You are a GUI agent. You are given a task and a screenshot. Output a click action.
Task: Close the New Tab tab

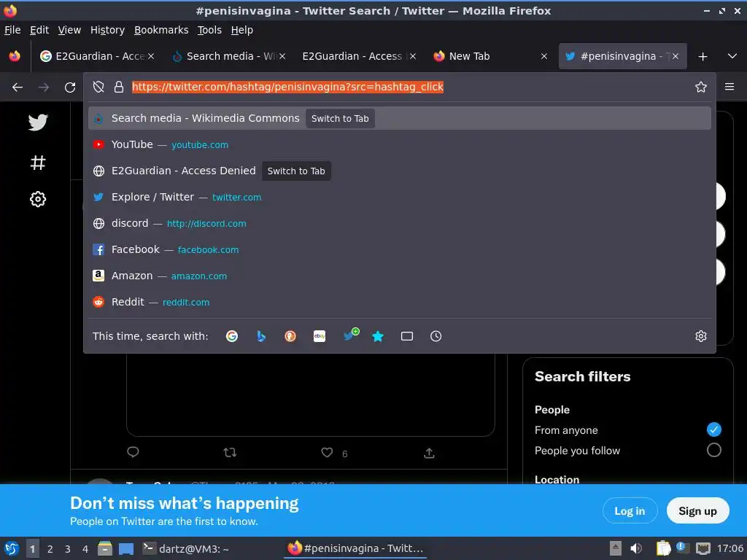(543, 56)
